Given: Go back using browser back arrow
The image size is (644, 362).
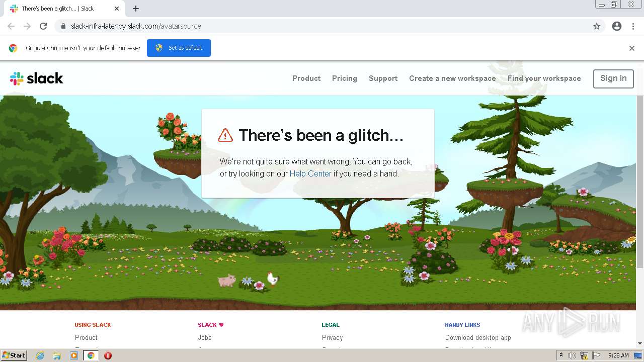Looking at the screenshot, I should pyautogui.click(x=11, y=26).
